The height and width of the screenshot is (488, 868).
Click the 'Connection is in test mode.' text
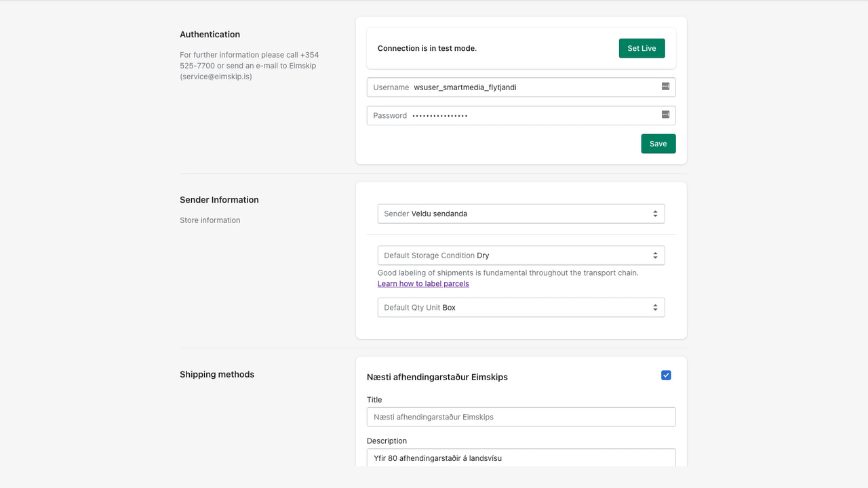coord(427,48)
